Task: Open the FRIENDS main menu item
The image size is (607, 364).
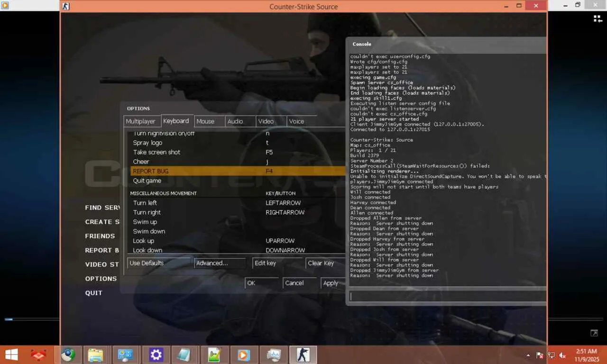Action: [100, 236]
